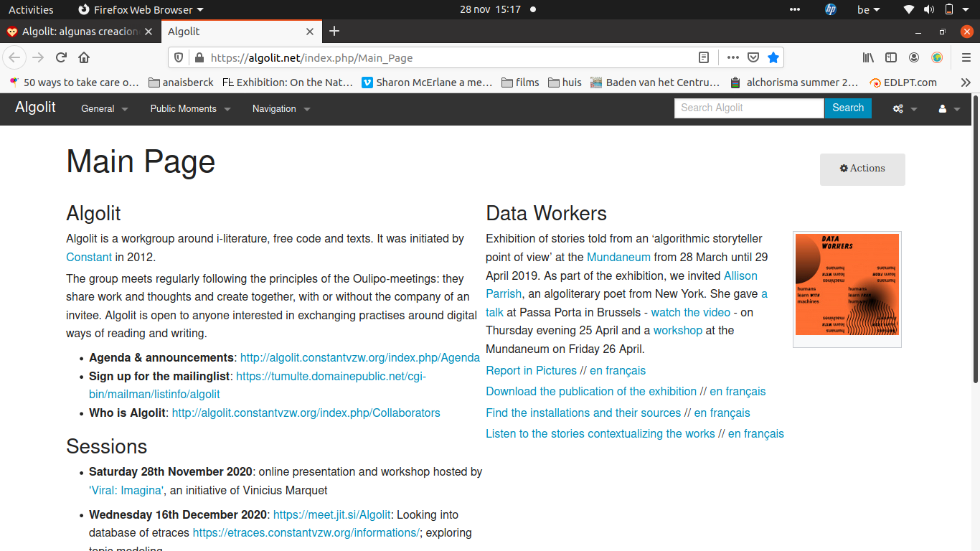Open the Constant link
The width and height of the screenshot is (980, 551).
89,257
